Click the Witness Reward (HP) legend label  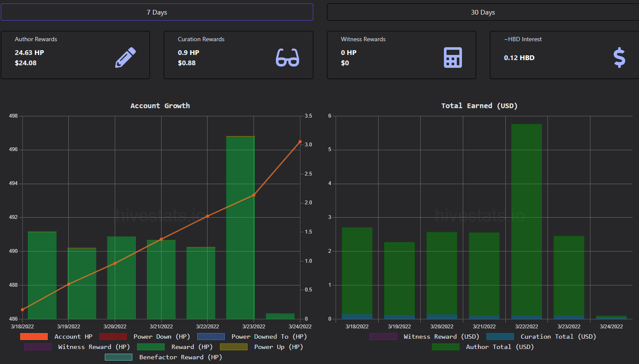(94, 347)
